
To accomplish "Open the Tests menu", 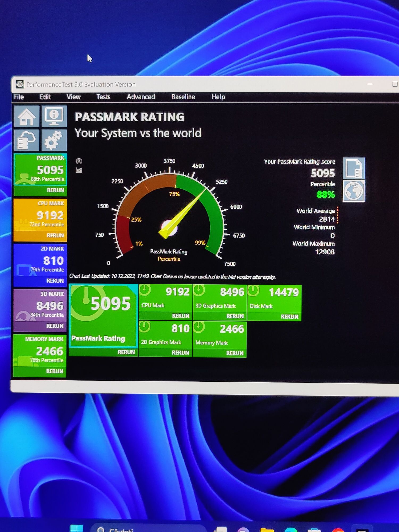I will tap(103, 97).
